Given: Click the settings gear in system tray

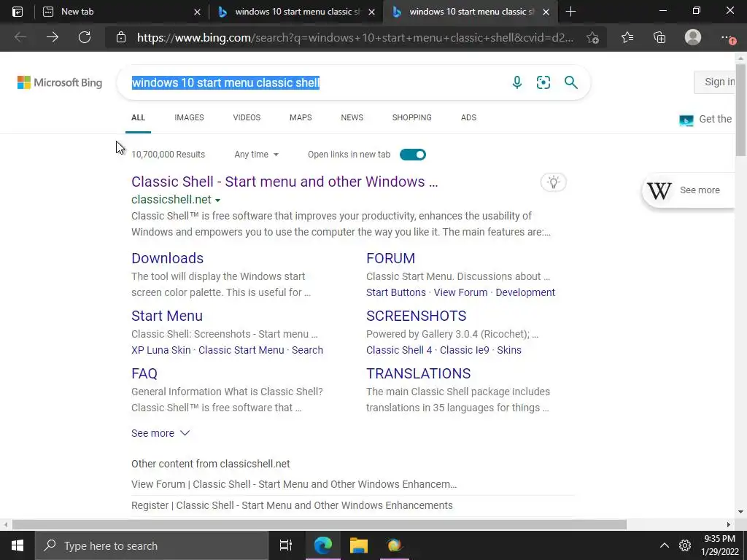Looking at the screenshot, I should pos(684,545).
